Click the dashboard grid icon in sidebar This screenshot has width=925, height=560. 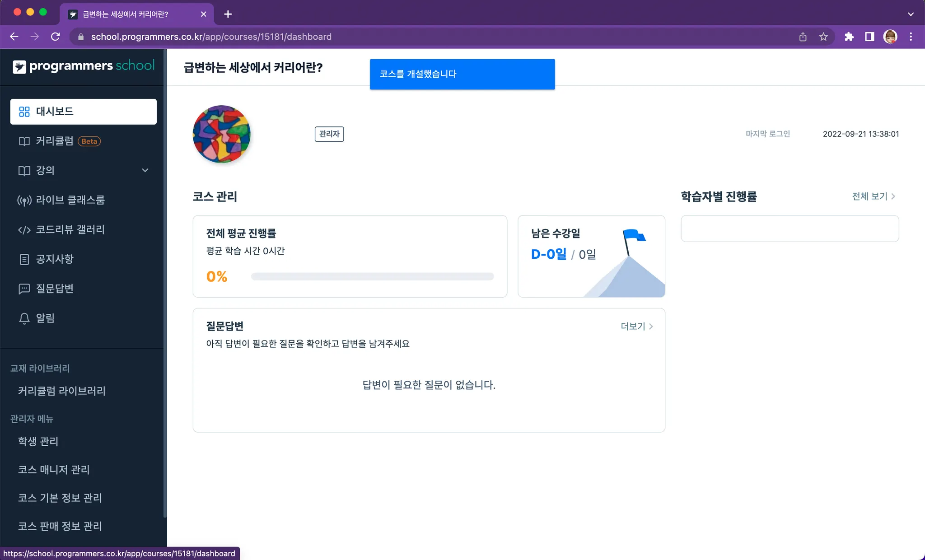point(24,112)
